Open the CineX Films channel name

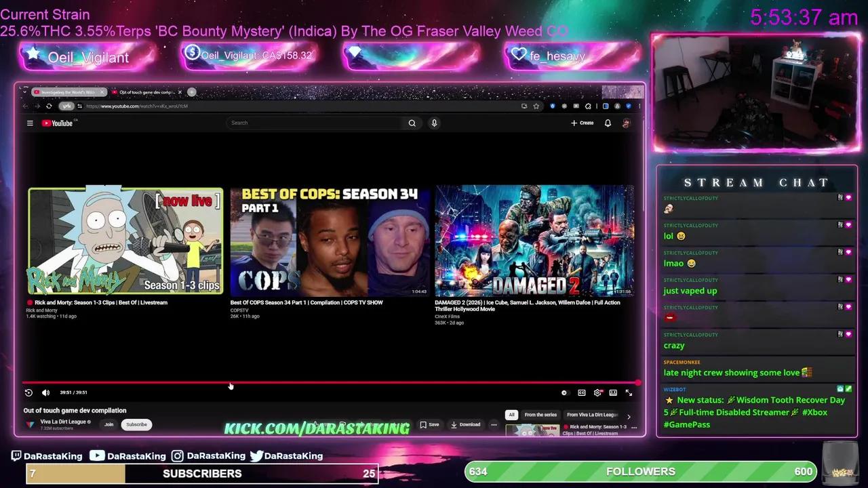pos(447,317)
